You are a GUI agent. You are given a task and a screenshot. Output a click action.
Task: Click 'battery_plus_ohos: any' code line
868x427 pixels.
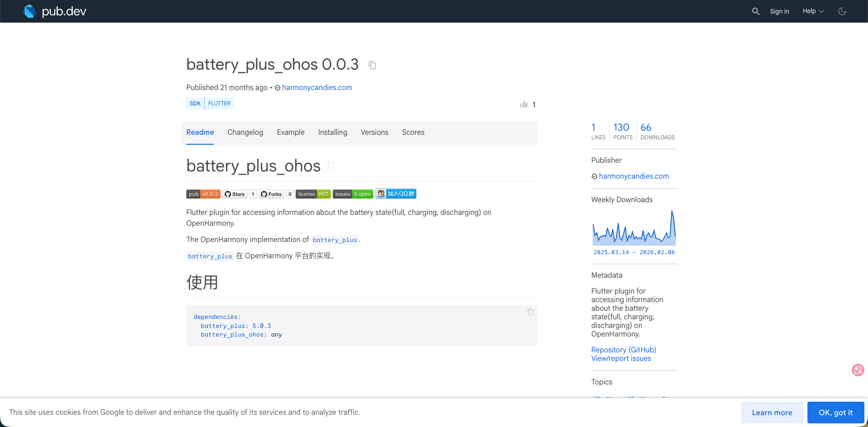[241, 335]
